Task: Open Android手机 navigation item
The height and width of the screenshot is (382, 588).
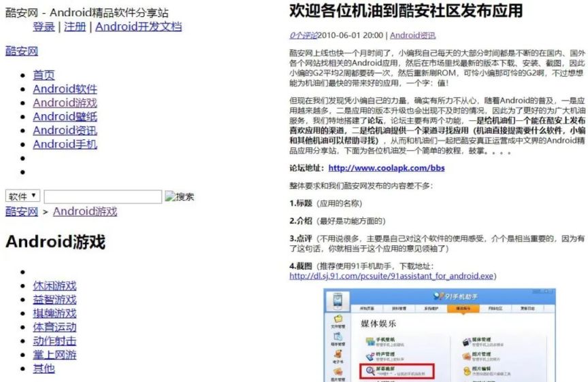Action: click(65, 144)
